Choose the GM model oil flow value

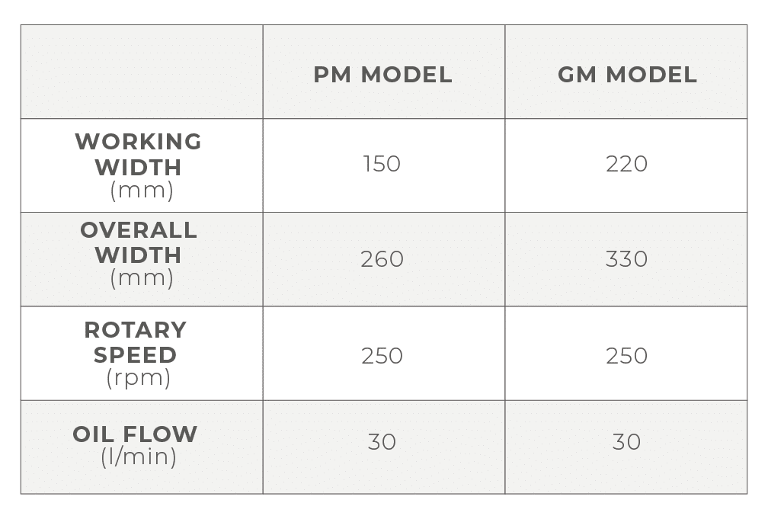[x=626, y=442]
